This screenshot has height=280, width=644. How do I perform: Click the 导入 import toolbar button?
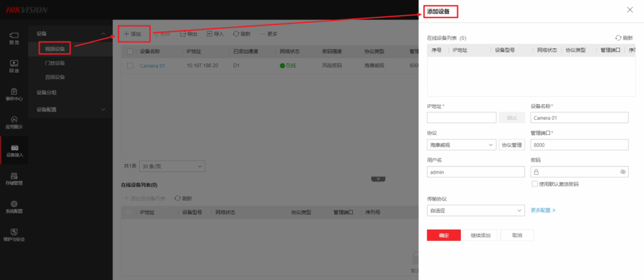(215, 34)
